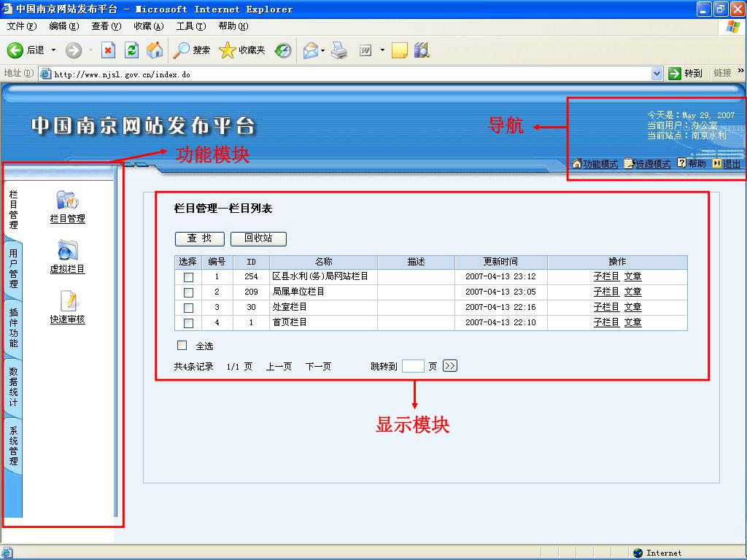Expand the 链接 links toolbar chevron
747x560 pixels.
[741, 71]
